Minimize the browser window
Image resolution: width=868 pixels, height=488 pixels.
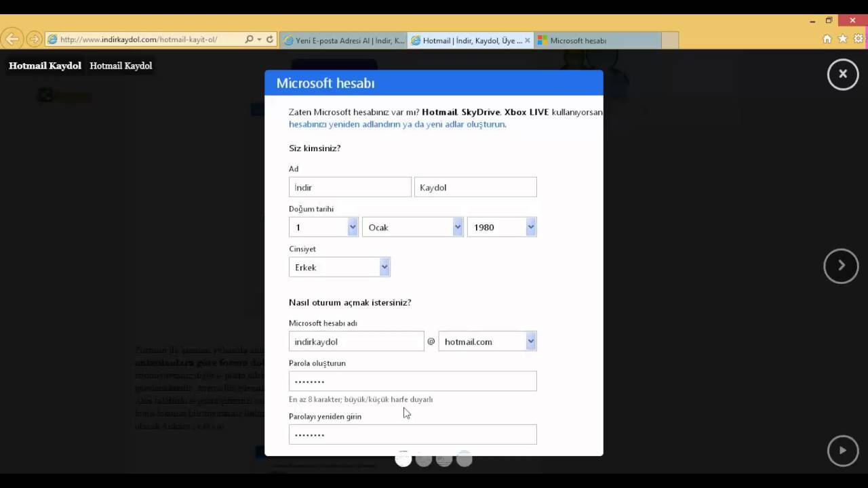tap(812, 21)
